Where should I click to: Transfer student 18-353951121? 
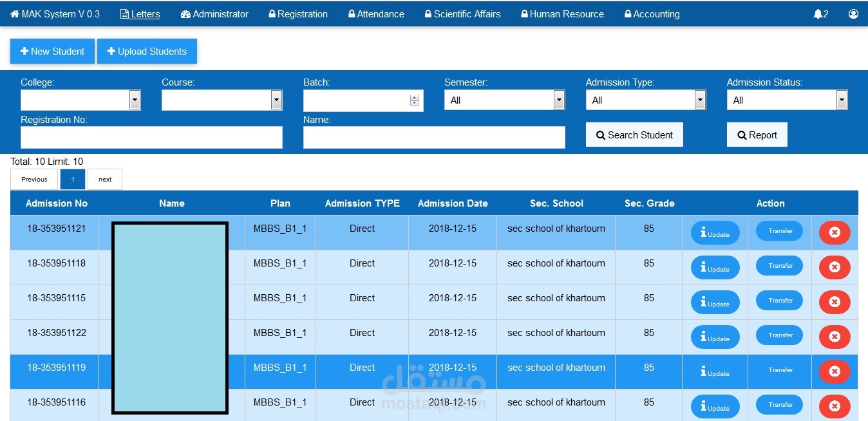click(x=779, y=231)
